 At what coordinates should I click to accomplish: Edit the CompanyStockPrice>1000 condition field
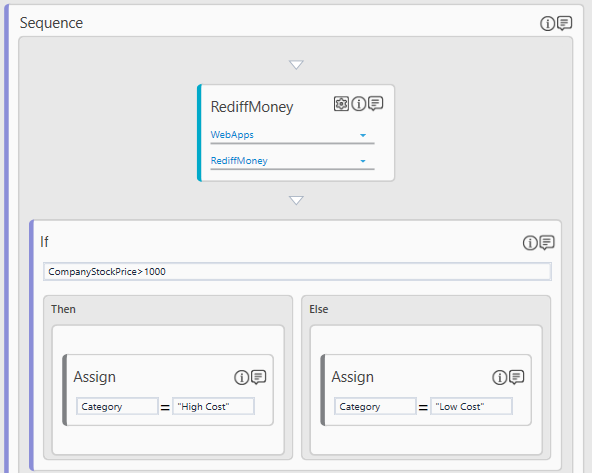(x=297, y=271)
